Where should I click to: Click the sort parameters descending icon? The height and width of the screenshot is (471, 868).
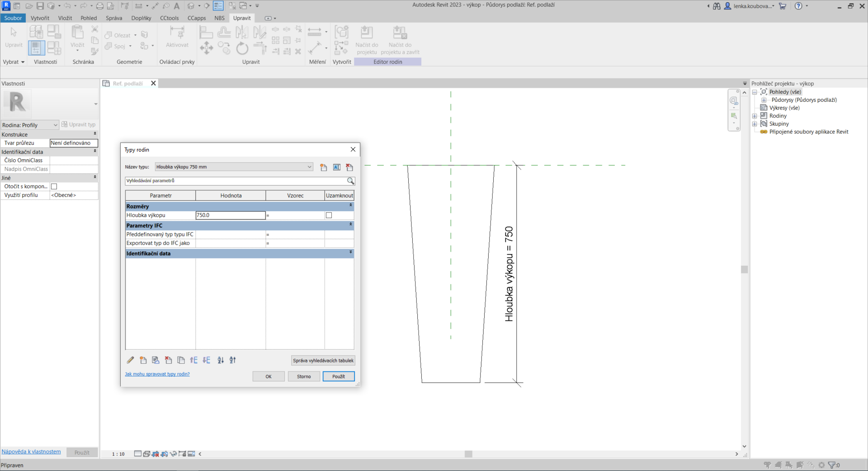pos(233,360)
